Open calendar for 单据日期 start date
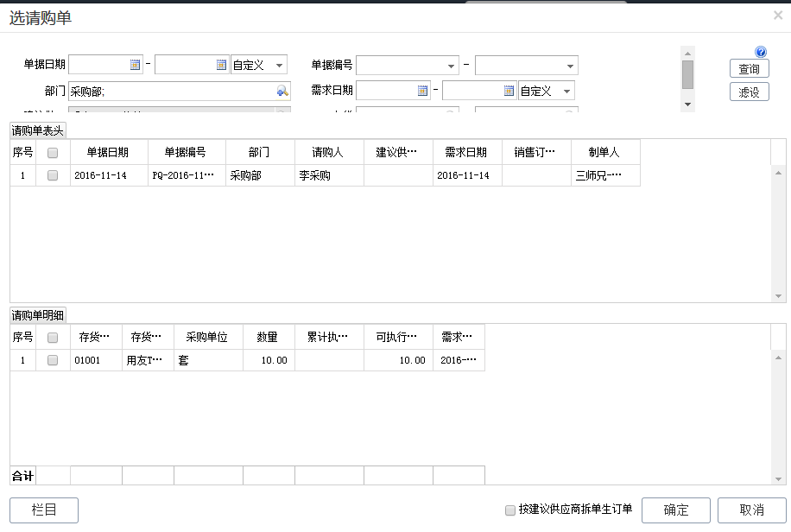 point(136,65)
